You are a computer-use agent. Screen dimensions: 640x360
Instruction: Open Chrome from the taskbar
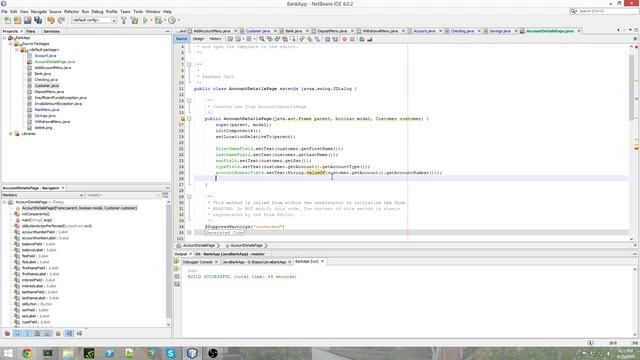pos(27,353)
